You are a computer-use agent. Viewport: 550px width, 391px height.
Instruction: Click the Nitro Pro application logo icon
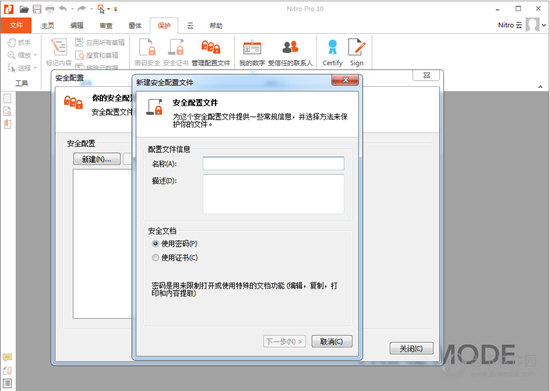[8, 9]
